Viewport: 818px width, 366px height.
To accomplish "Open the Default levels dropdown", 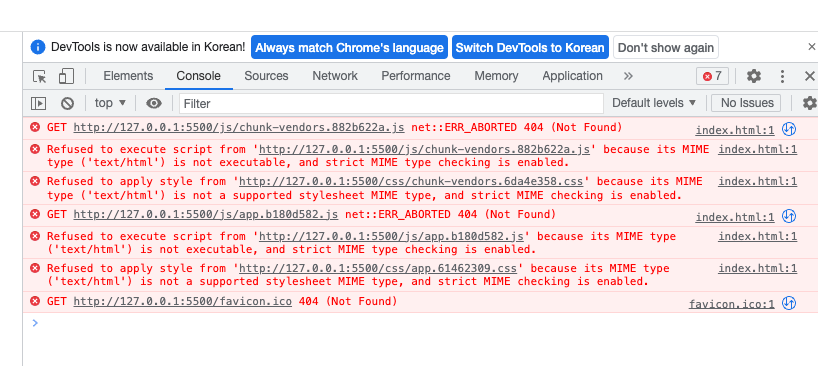I will [654, 103].
